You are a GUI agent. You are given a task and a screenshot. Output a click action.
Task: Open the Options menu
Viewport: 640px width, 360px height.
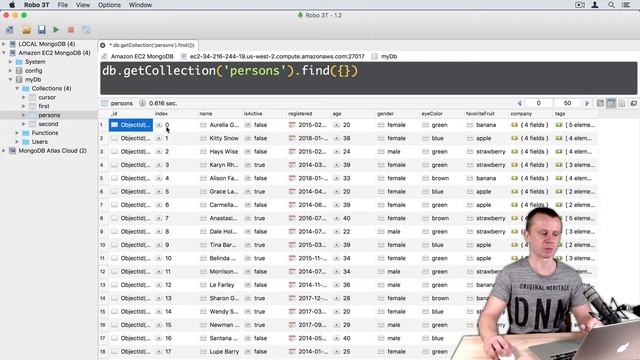coord(109,5)
